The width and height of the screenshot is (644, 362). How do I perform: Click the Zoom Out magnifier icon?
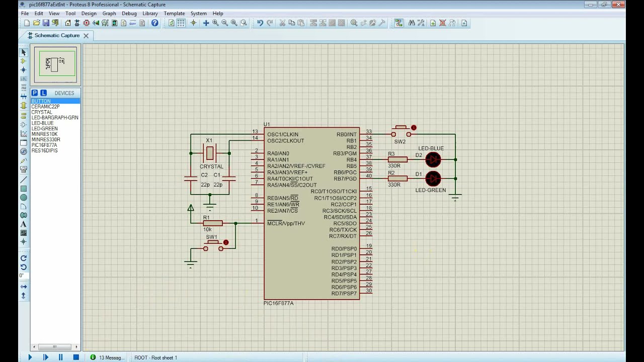click(x=225, y=23)
